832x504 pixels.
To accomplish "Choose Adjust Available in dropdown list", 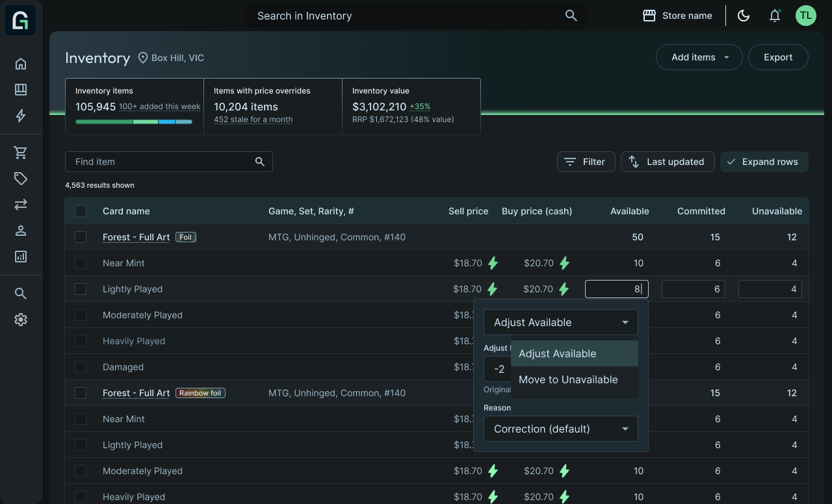I will 557,353.
